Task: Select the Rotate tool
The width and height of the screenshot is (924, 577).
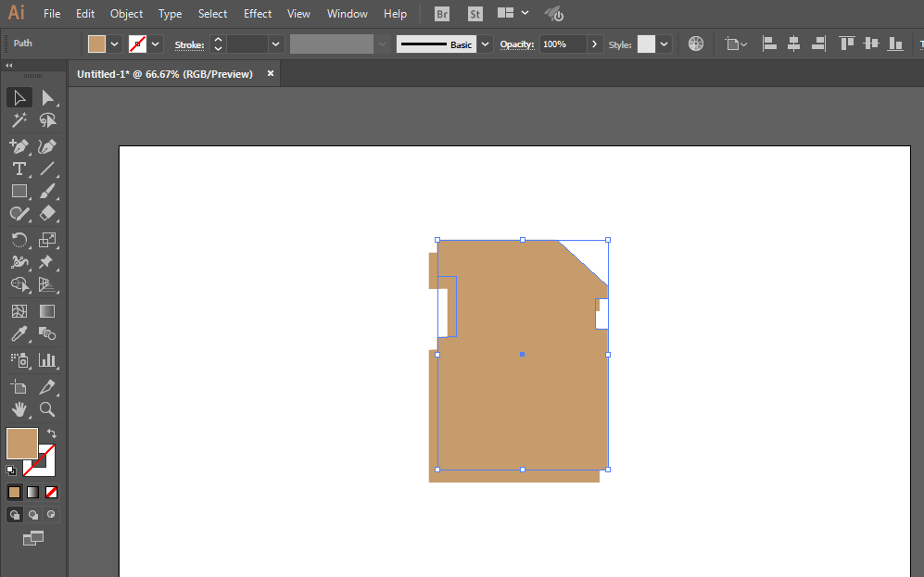Action: pyautogui.click(x=19, y=240)
